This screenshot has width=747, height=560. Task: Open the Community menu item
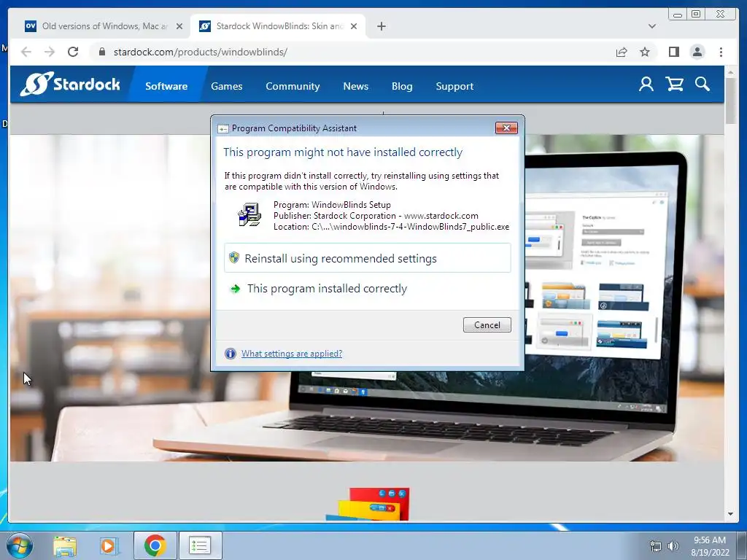pos(293,86)
